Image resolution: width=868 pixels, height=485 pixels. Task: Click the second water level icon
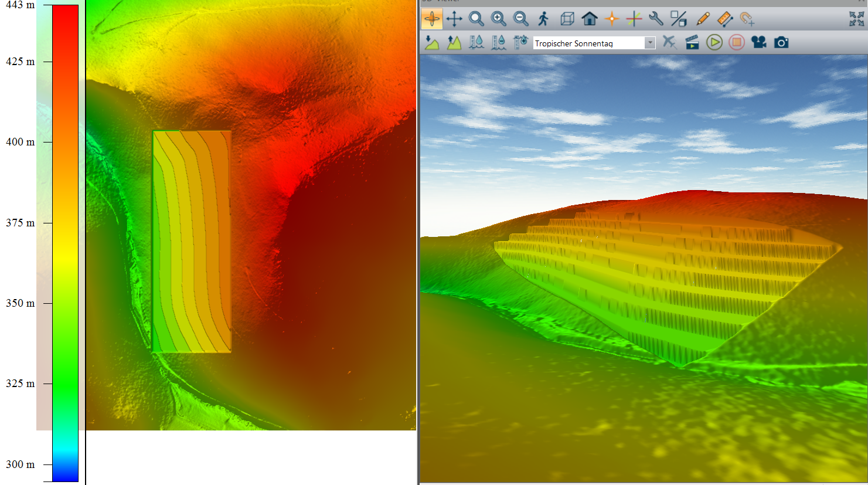coord(499,42)
